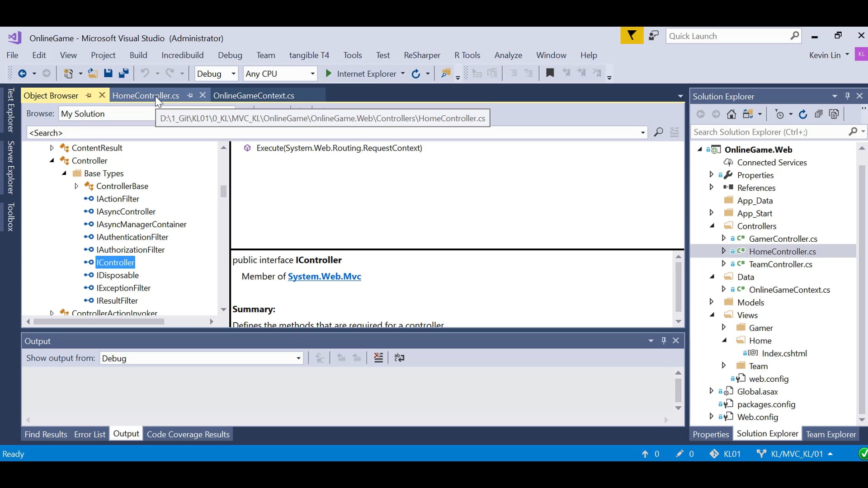Open the Any CPU platform dropdown

[x=312, y=73]
